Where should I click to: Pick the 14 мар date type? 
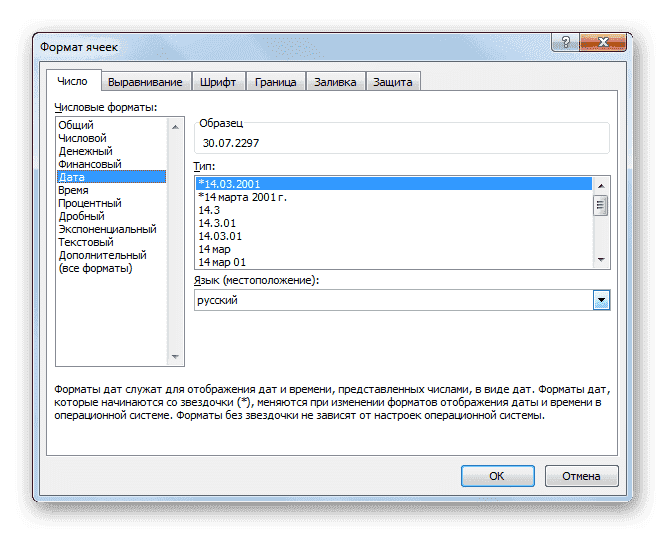pyautogui.click(x=394, y=249)
